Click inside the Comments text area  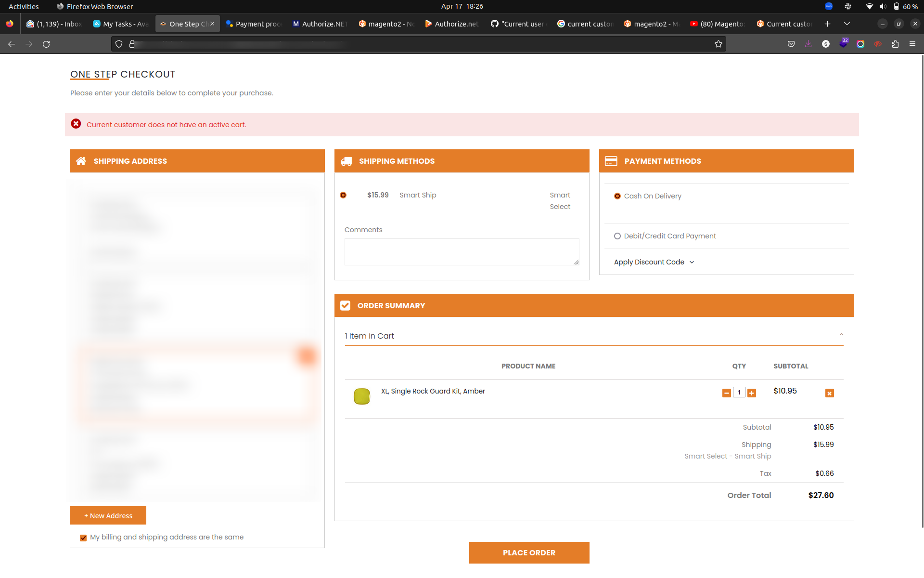(x=462, y=252)
